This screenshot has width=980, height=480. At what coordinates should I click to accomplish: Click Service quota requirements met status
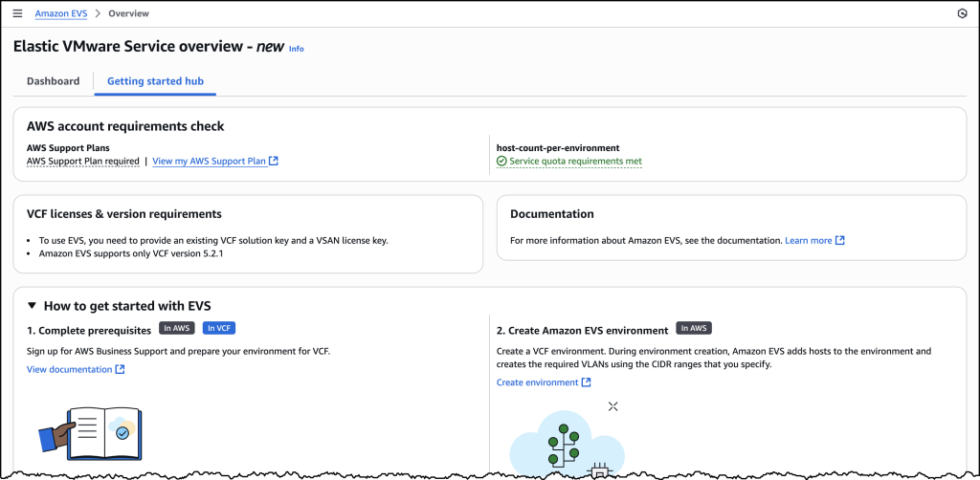(x=575, y=162)
